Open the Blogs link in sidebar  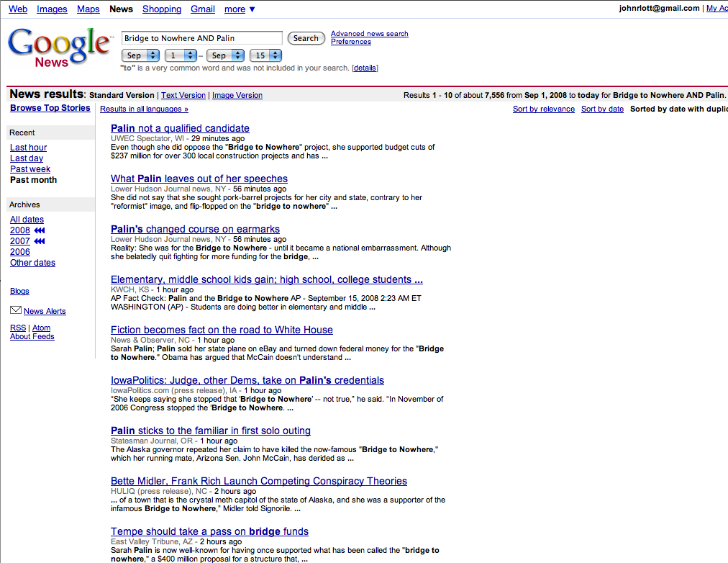point(19,291)
